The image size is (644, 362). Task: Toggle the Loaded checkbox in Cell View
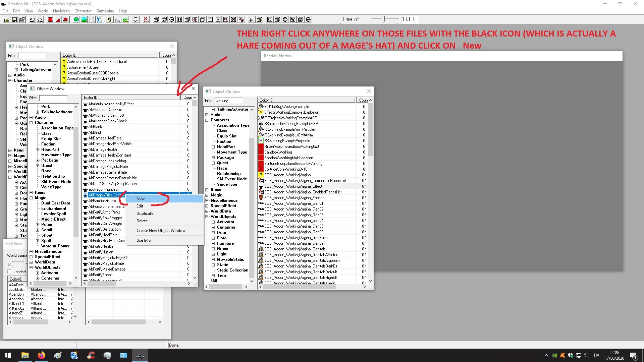pyautogui.click(x=9, y=271)
